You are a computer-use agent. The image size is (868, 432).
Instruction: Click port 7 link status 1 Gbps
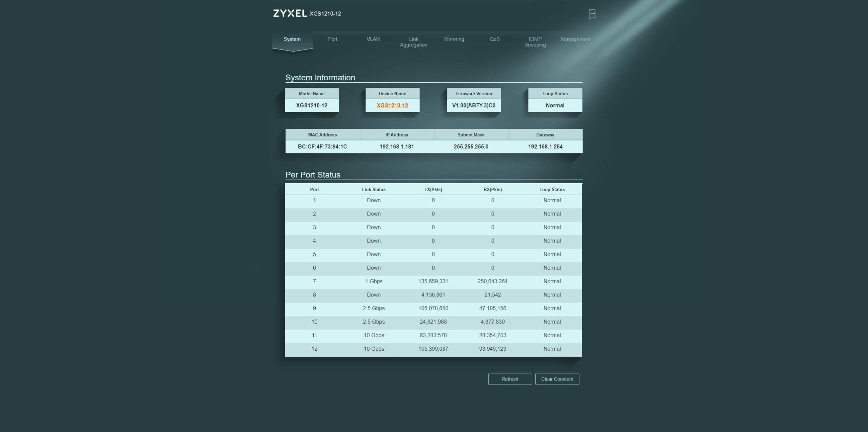(374, 281)
